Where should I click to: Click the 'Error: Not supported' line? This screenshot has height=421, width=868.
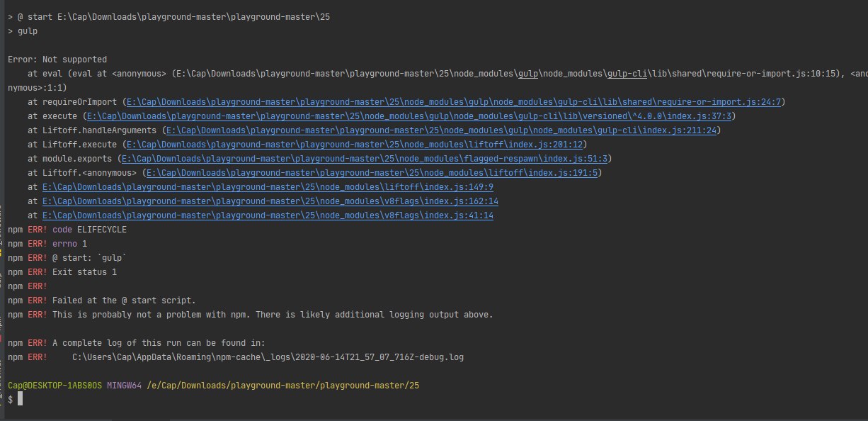tap(57, 59)
